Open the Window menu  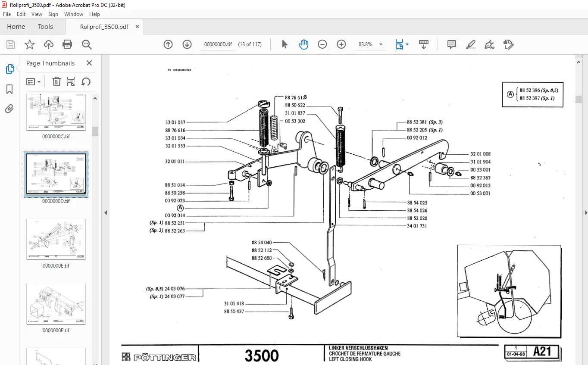[x=74, y=14]
